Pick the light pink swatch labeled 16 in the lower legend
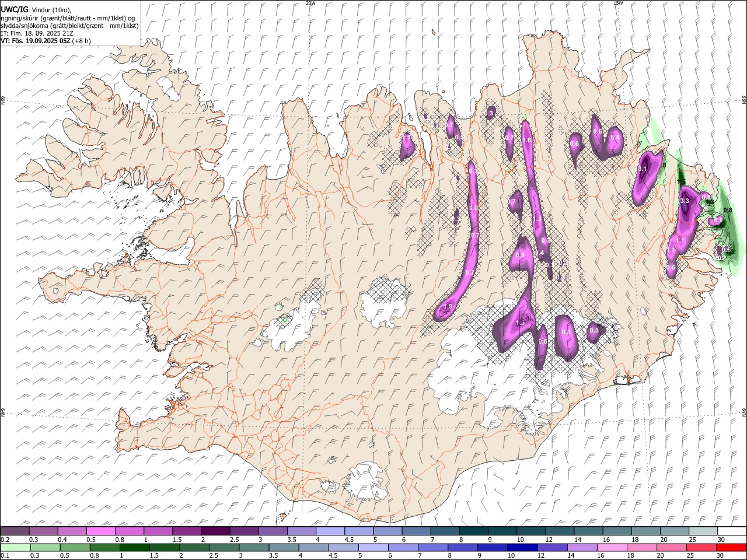Image resolution: width=747 pixels, height=560 pixels. click(612, 548)
